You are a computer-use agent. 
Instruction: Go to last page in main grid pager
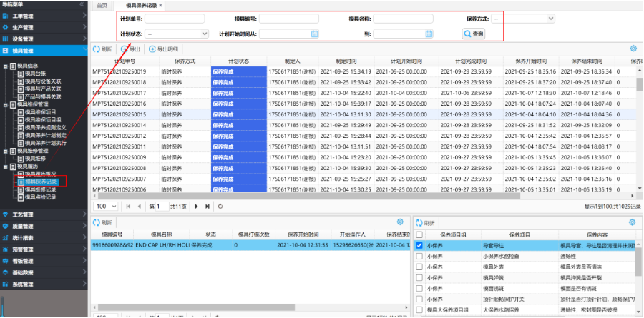click(x=208, y=207)
